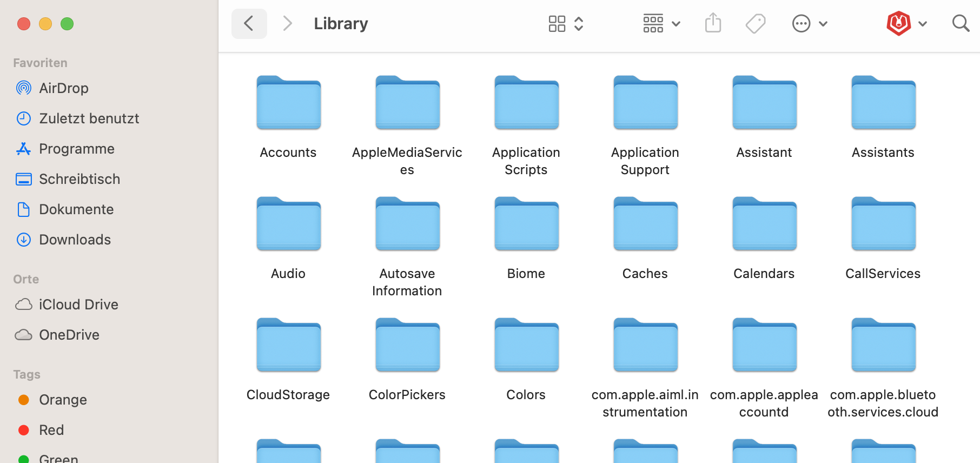Switch view mode with icon view selector
The image size is (980, 463).
565,24
